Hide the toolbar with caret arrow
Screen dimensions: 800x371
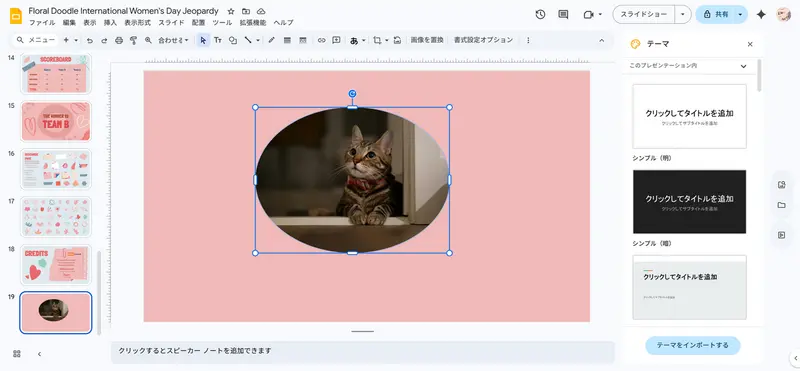pyautogui.click(x=602, y=40)
